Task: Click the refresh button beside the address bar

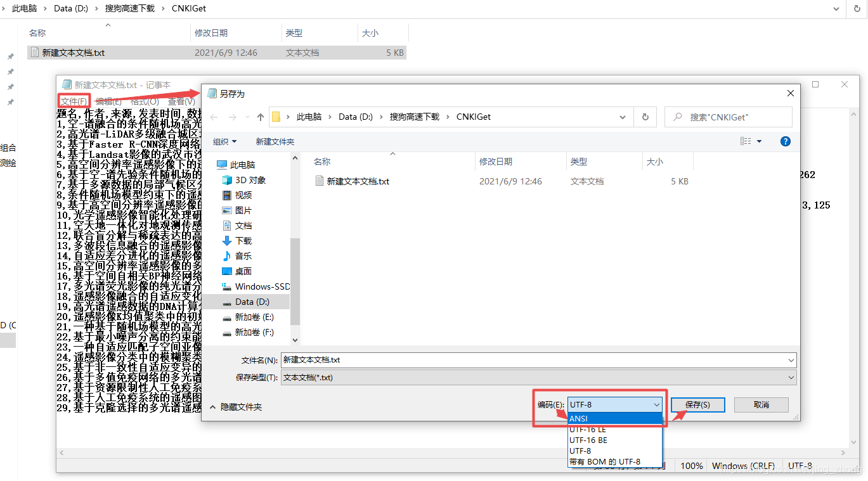Action: click(x=645, y=117)
